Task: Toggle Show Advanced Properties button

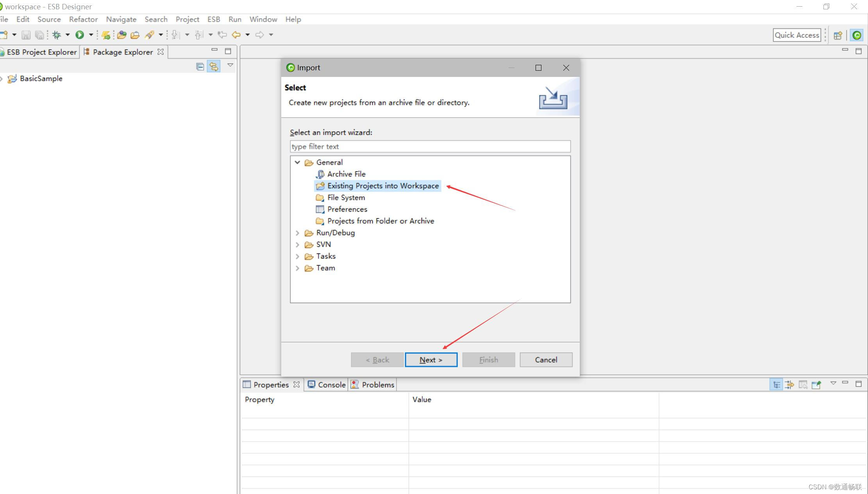Action: (789, 385)
